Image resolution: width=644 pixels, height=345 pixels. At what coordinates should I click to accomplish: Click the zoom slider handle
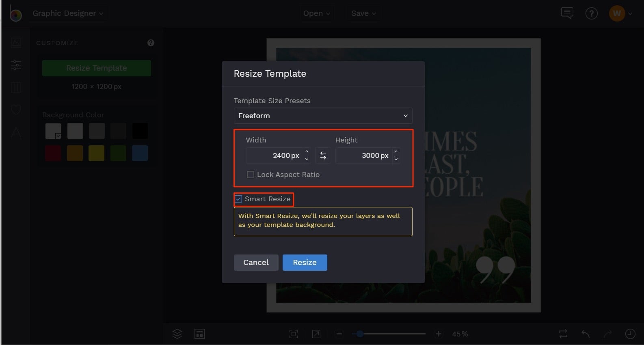tap(360, 334)
